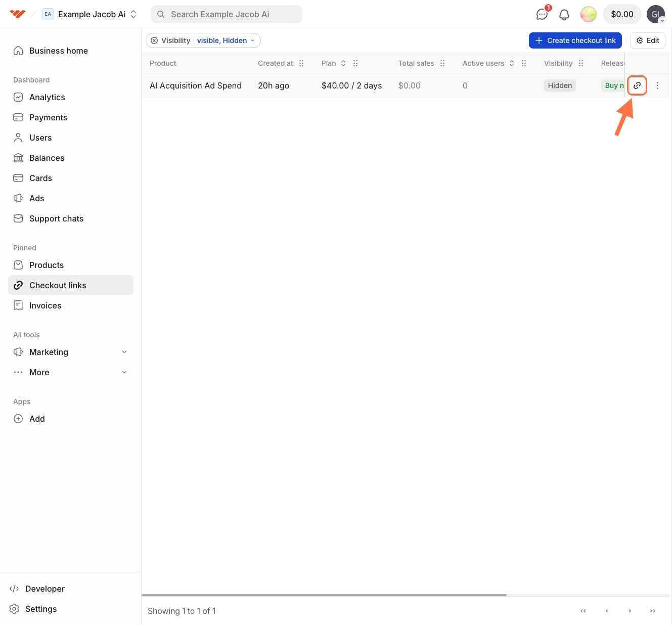Click the colorful gradient orb avatar
This screenshot has height=625, width=672.
click(x=589, y=14)
